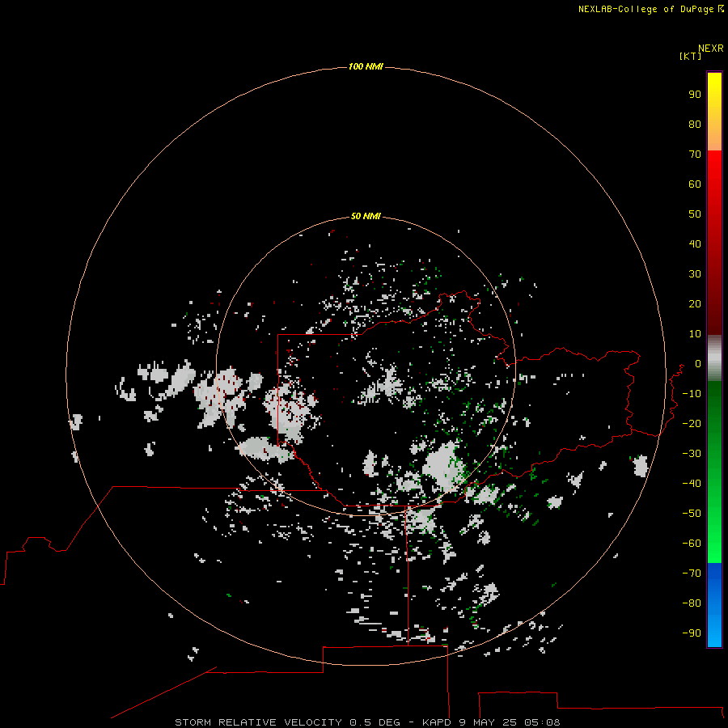Viewport: 728px width, 728px height.
Task: Click the 0 value on velocity scale
Action: tap(698, 363)
